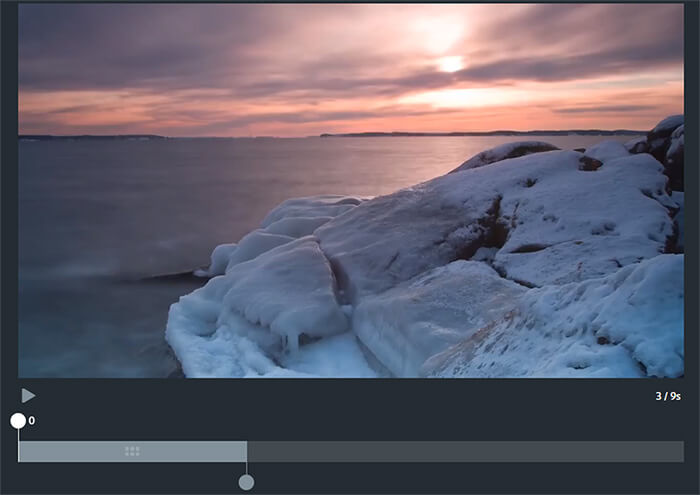Click the dark unselected portion of the timeline

(x=465, y=451)
